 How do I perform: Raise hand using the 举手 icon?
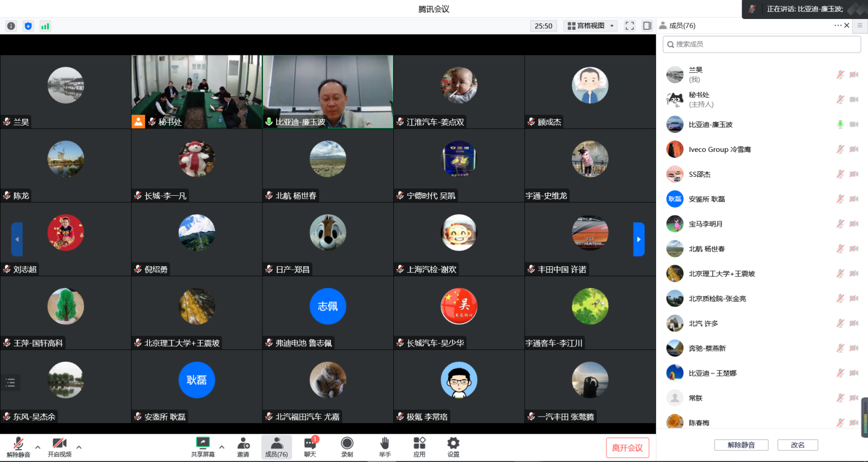pos(385,447)
